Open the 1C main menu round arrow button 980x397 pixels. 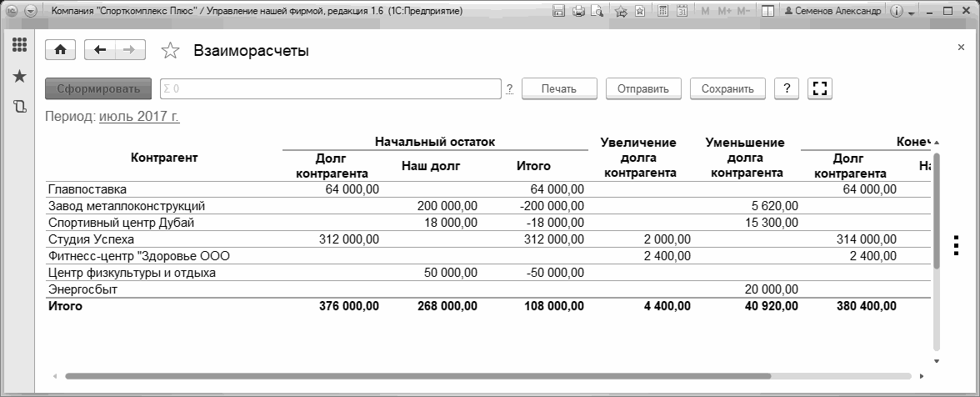pyautogui.click(x=31, y=11)
